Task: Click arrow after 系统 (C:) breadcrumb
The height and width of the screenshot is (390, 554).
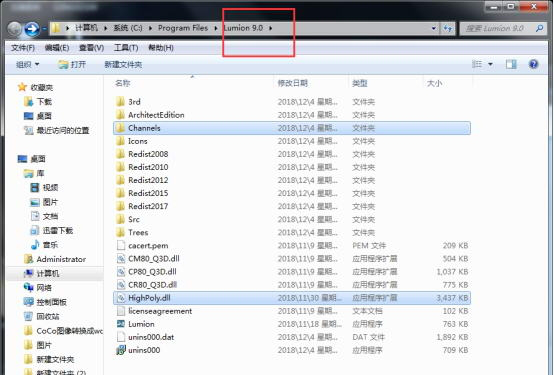Action: pos(150,28)
